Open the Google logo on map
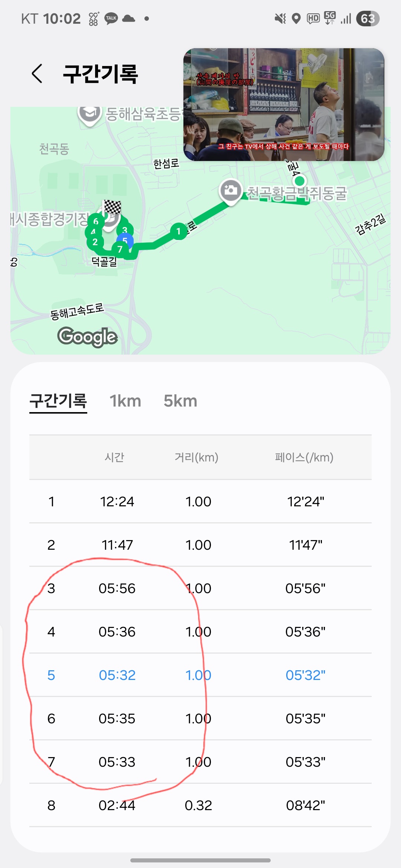 88,337
